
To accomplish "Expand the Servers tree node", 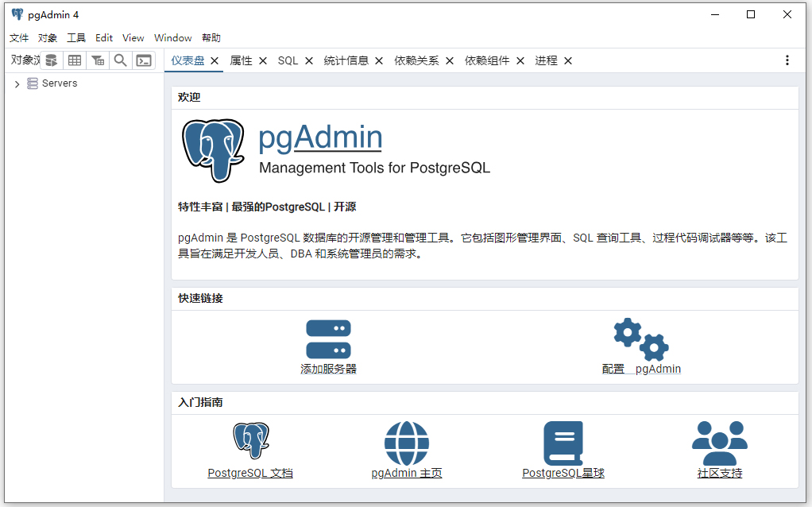I will click(16, 83).
